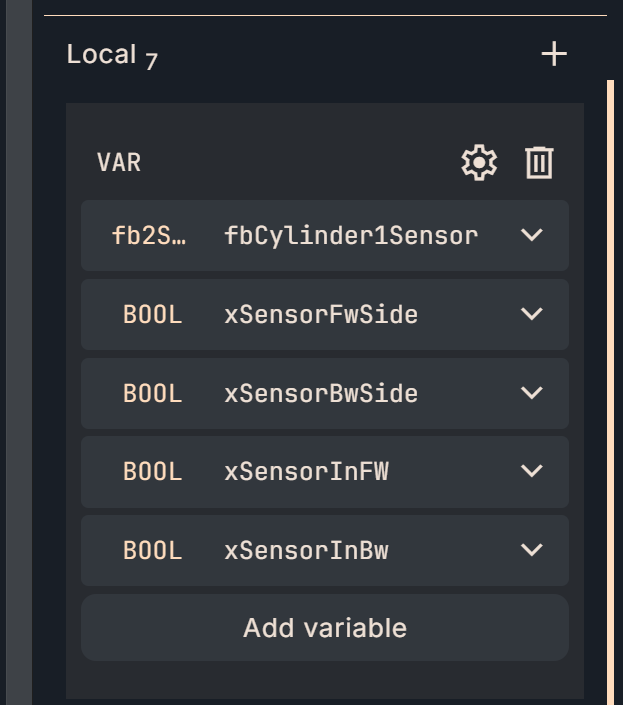The image size is (623, 705).
Task: Expand the fbCylinder1Sensor variable row
Action: click(x=532, y=236)
